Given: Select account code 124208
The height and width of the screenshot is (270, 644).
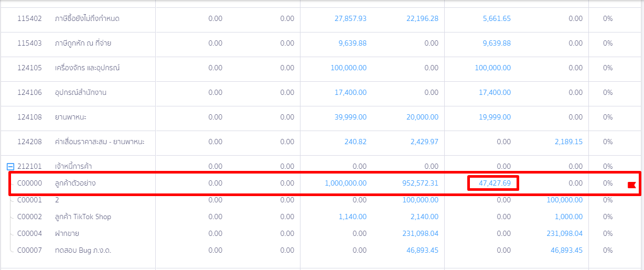Looking at the screenshot, I should tap(29, 142).
